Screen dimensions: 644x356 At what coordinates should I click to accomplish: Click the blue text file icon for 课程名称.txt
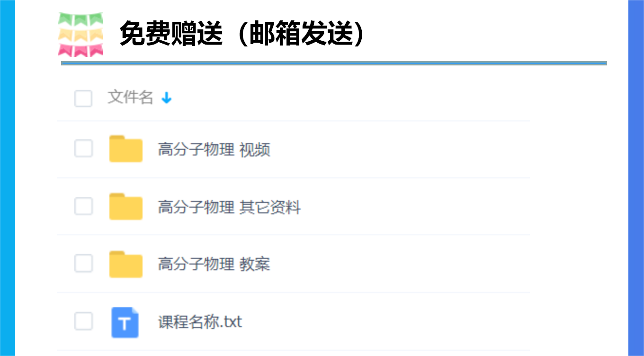pyautogui.click(x=125, y=322)
